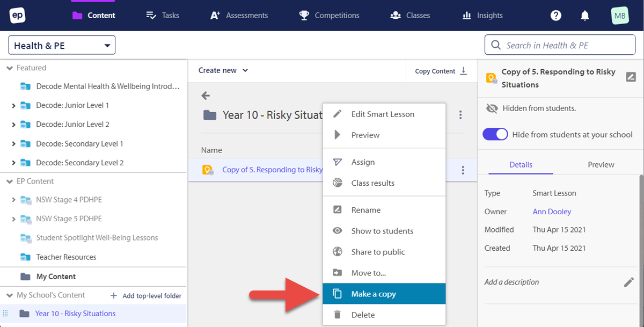The image size is (644, 327).
Task: Click Add top-level folder
Action: 146,296
